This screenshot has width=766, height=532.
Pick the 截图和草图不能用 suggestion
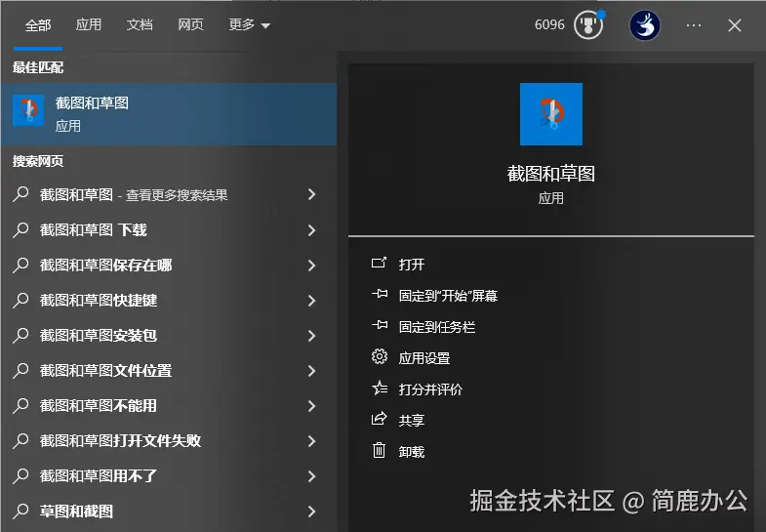click(x=169, y=406)
